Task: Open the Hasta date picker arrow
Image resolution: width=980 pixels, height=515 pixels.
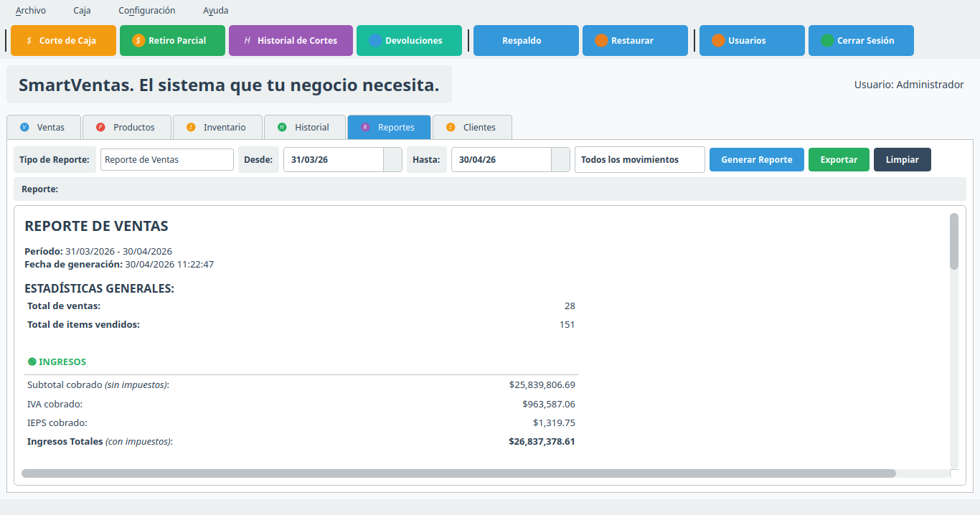Action: click(560, 160)
